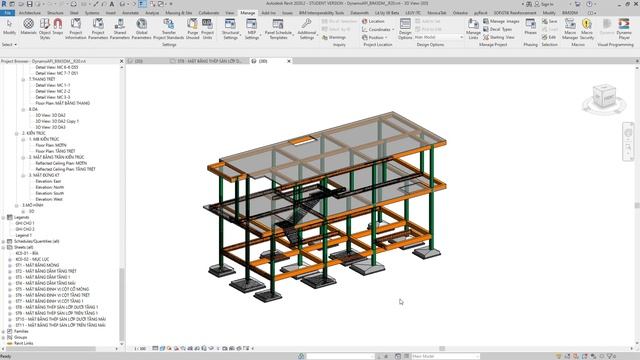Select the Modify tool in the ribbon
The image size is (640, 360).
point(9,28)
